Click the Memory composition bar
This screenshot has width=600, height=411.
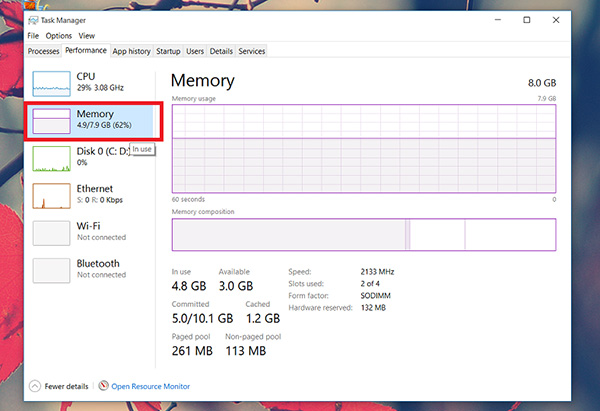tap(363, 234)
